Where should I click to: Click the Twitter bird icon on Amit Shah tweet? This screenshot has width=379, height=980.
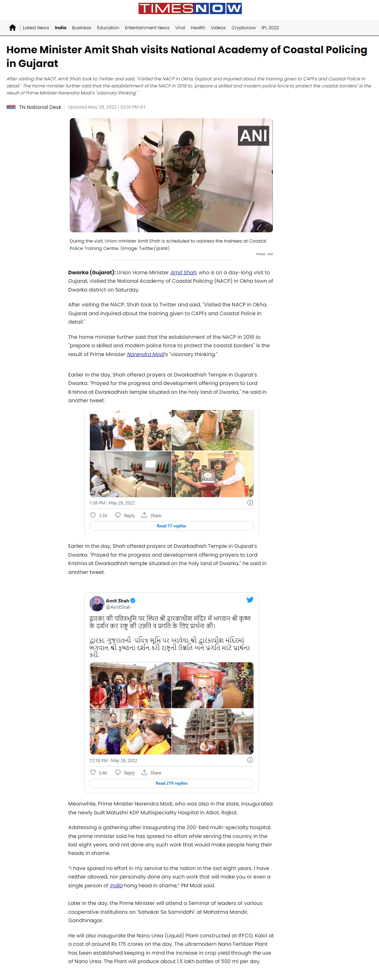point(250,600)
